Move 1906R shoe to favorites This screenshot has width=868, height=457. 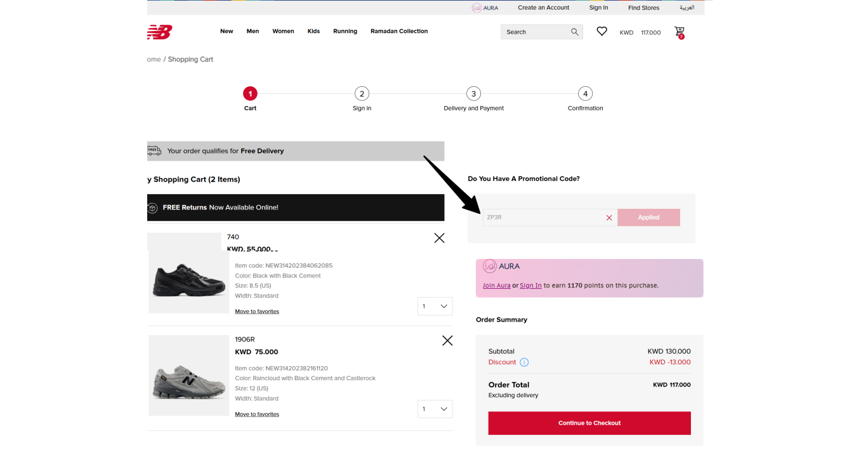click(257, 414)
